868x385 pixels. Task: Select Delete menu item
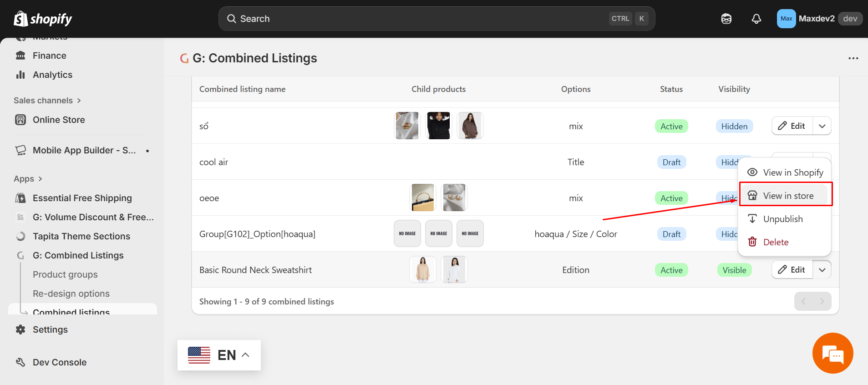click(785, 242)
